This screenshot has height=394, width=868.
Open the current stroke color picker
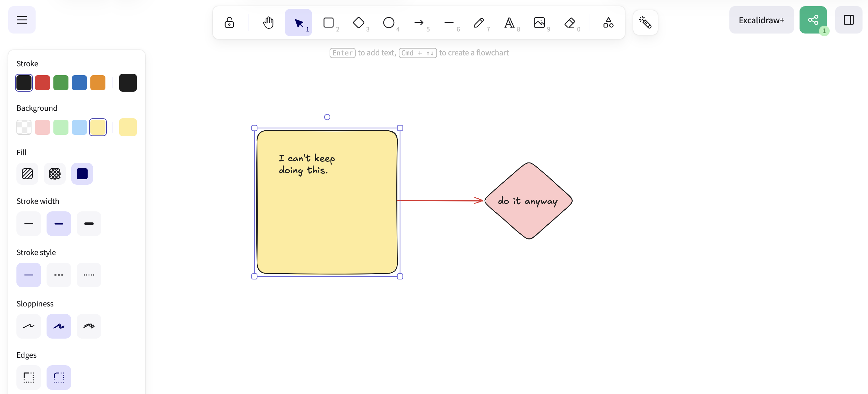tap(128, 83)
